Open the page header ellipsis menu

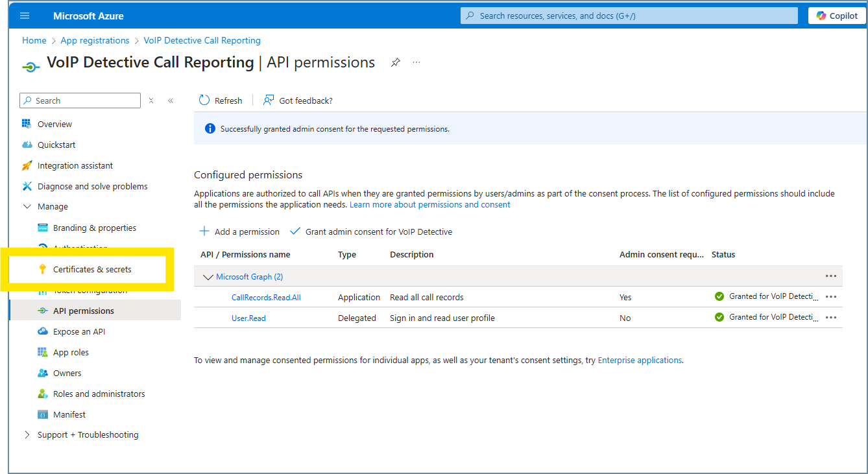416,62
